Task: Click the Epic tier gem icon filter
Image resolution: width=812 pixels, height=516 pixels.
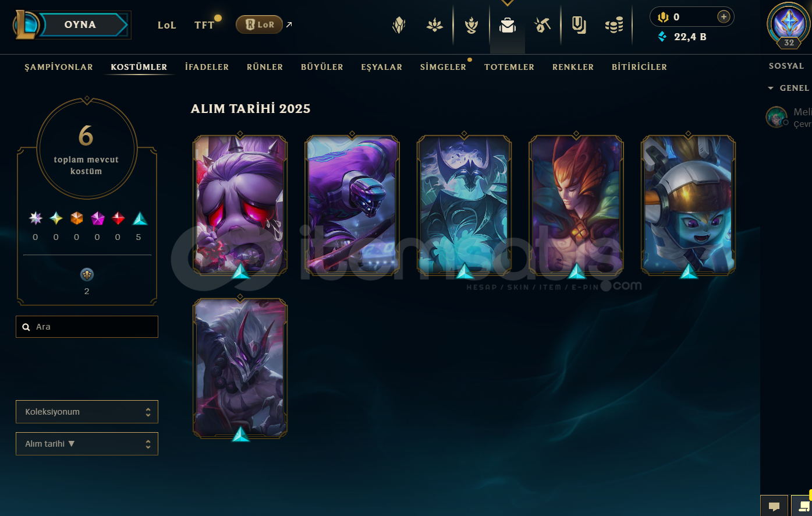Action: click(139, 218)
